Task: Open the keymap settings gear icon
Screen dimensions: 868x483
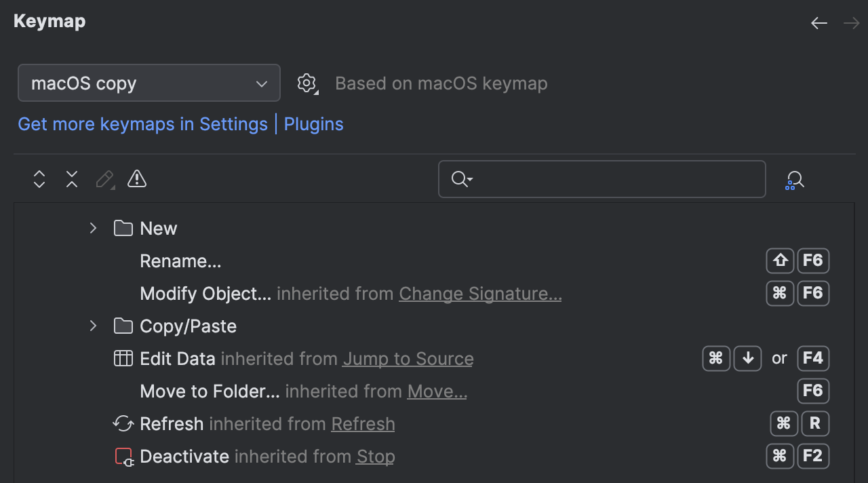Action: (307, 83)
